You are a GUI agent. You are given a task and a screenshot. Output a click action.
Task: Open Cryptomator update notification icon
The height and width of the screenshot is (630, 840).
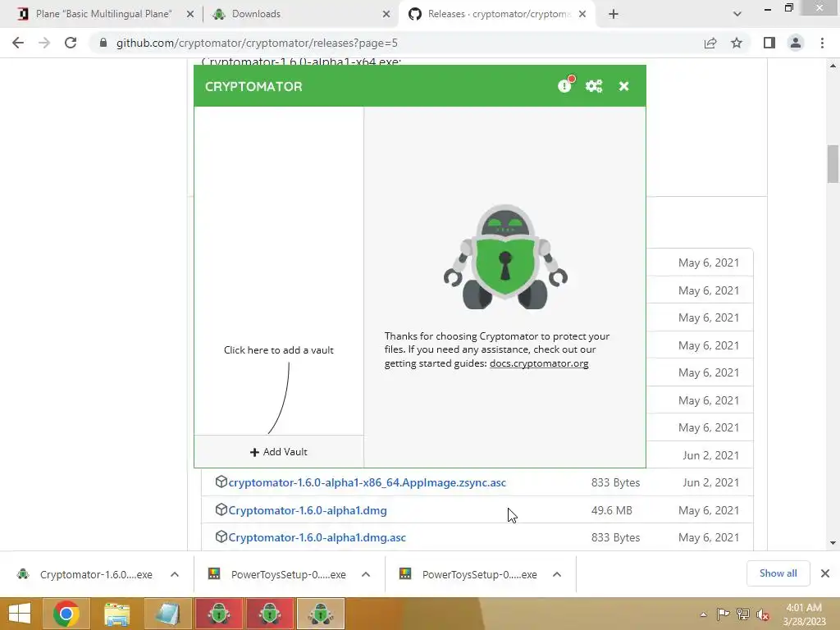pos(564,85)
